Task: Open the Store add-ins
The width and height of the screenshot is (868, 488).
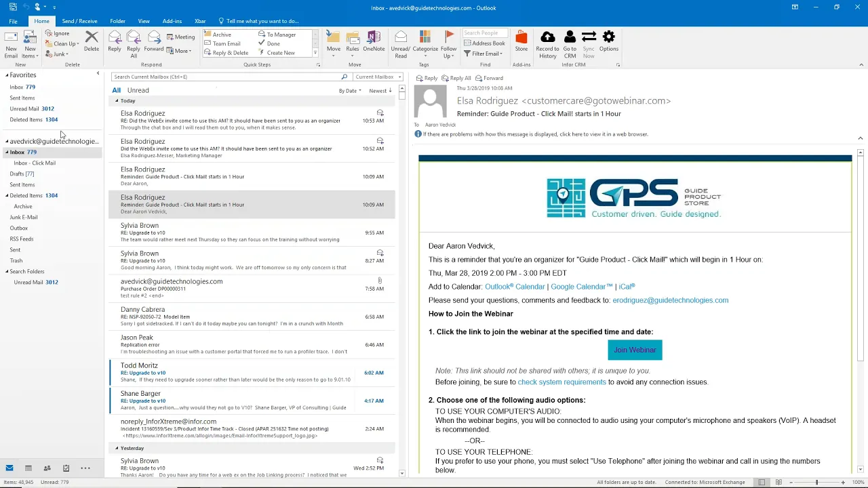Action: [x=521, y=42]
